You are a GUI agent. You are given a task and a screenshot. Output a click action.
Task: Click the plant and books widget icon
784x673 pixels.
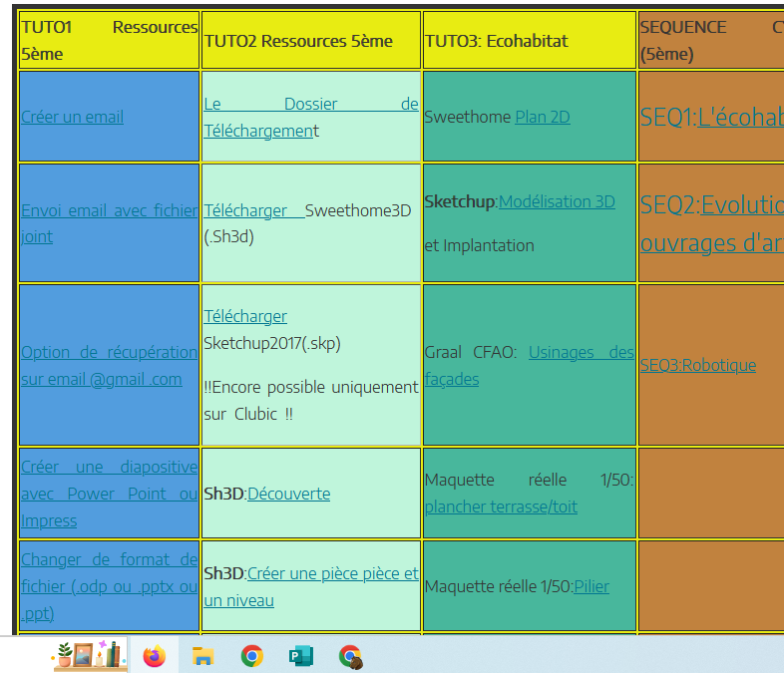point(89,654)
